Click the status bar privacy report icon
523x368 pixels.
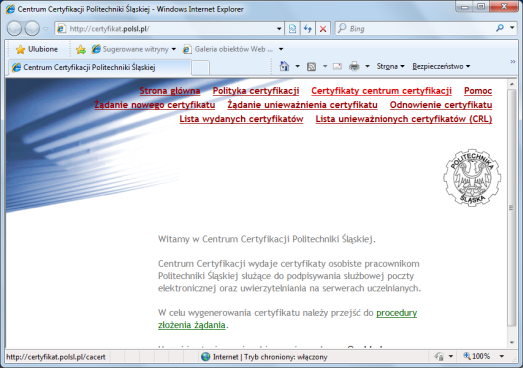(x=440, y=357)
